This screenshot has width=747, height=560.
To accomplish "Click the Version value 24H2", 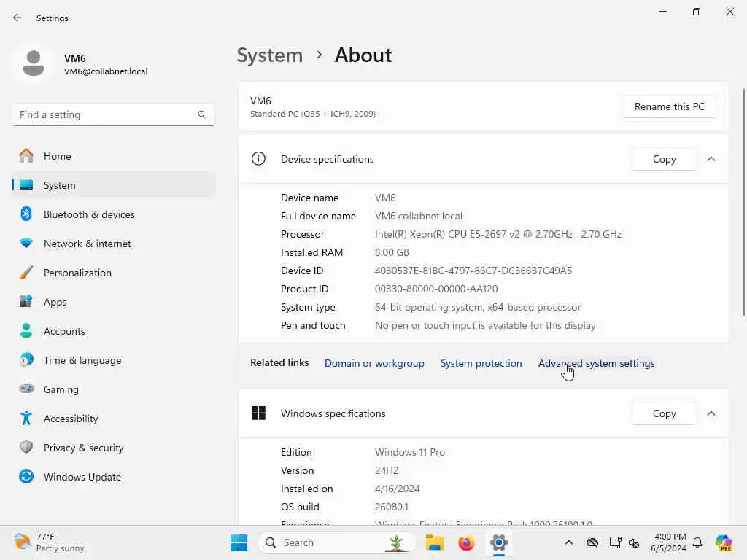I will [387, 470].
